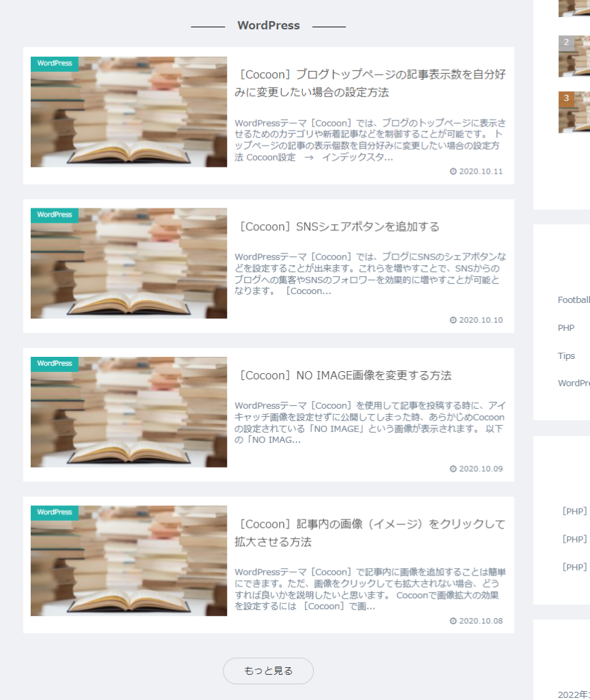590x700 pixels.
Task: Click the clock icon beside date 2020.10.09
Action: point(453,468)
